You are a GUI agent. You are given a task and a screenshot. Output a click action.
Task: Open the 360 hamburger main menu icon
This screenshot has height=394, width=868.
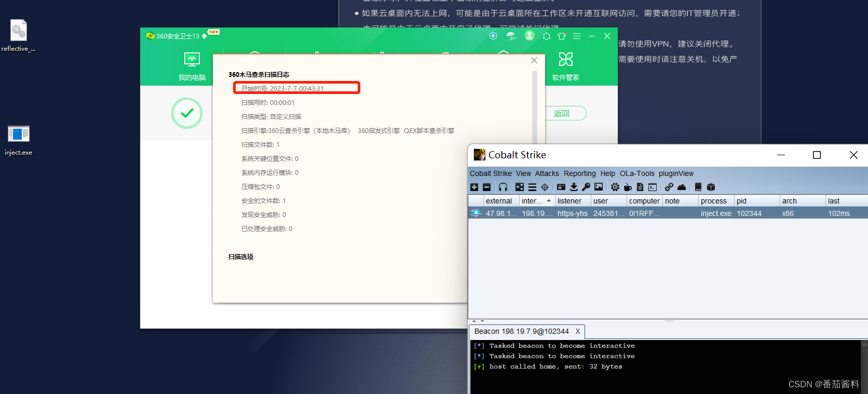pos(577,36)
